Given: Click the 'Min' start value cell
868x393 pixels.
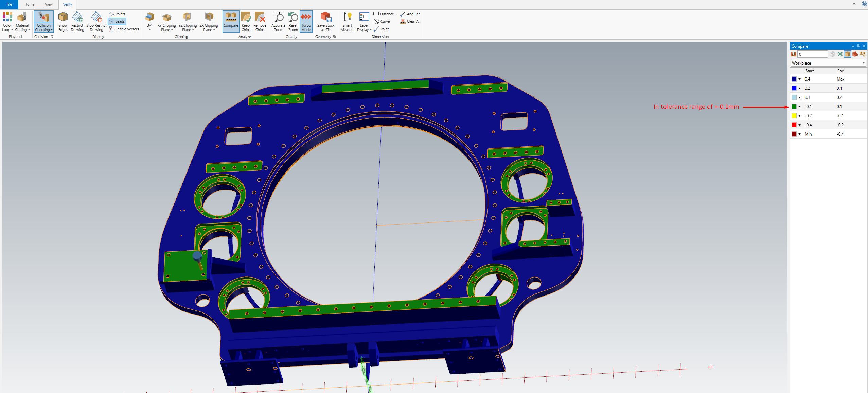Looking at the screenshot, I should pyautogui.click(x=819, y=134).
